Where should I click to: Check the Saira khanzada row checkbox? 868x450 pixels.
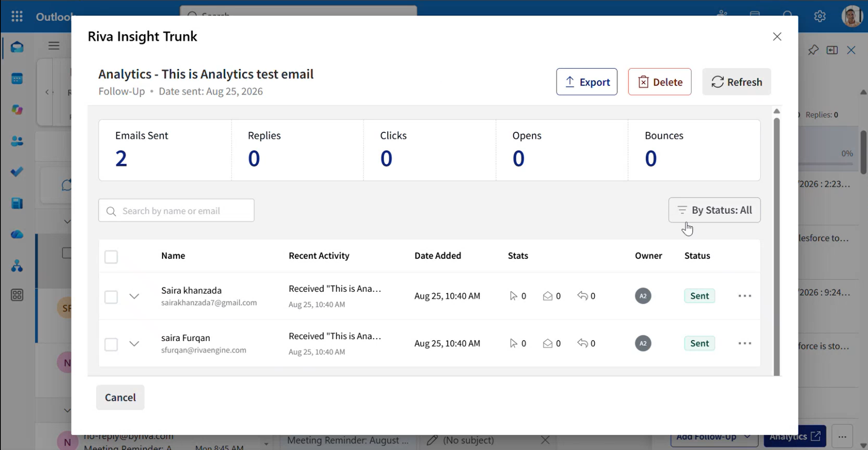pyautogui.click(x=111, y=297)
